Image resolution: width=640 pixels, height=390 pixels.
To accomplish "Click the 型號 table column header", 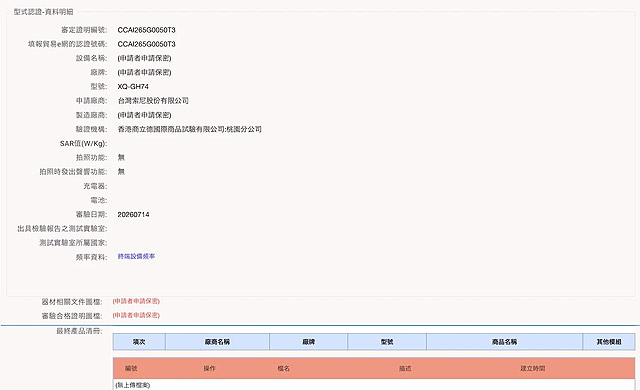I will pyautogui.click(x=387, y=342).
